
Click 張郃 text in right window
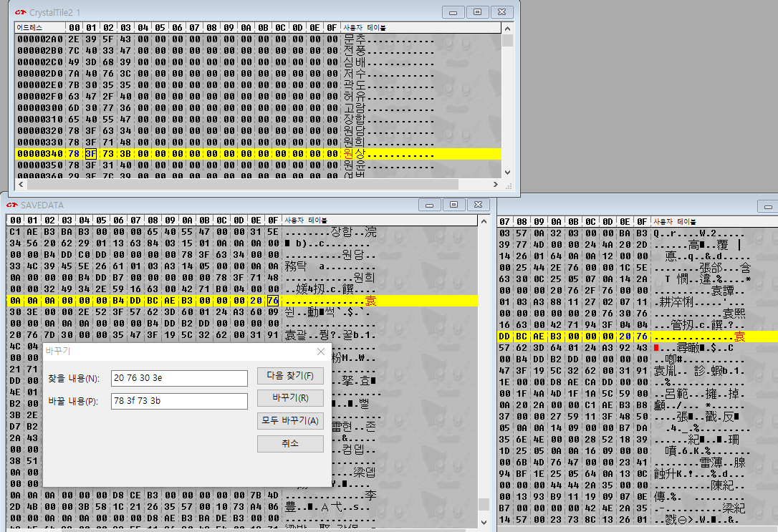point(711,268)
